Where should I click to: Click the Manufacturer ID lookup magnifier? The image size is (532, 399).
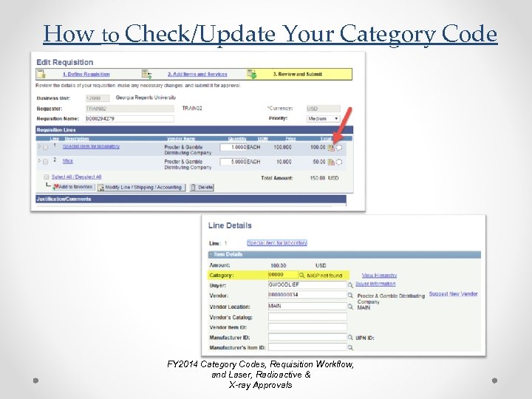click(x=350, y=337)
